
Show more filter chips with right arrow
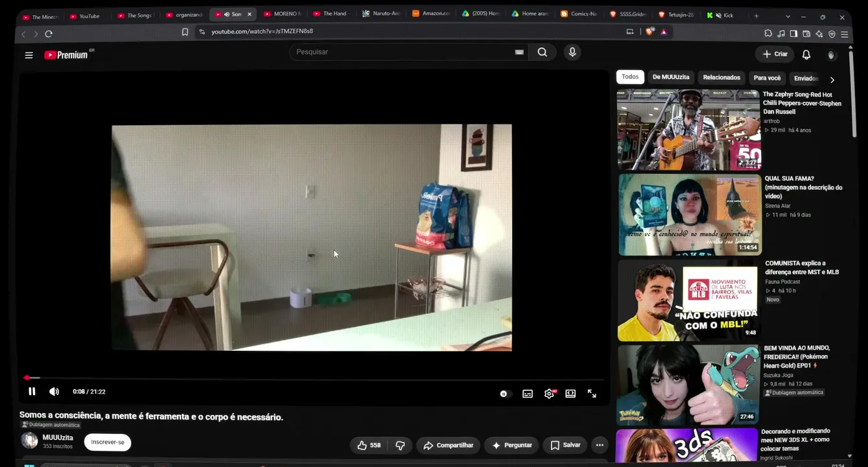pos(832,80)
